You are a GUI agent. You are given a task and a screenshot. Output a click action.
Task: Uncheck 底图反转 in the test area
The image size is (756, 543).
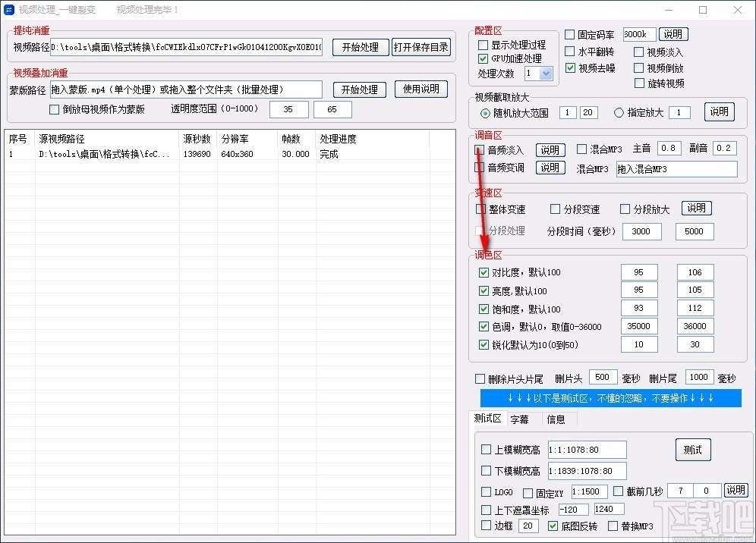pos(554,526)
